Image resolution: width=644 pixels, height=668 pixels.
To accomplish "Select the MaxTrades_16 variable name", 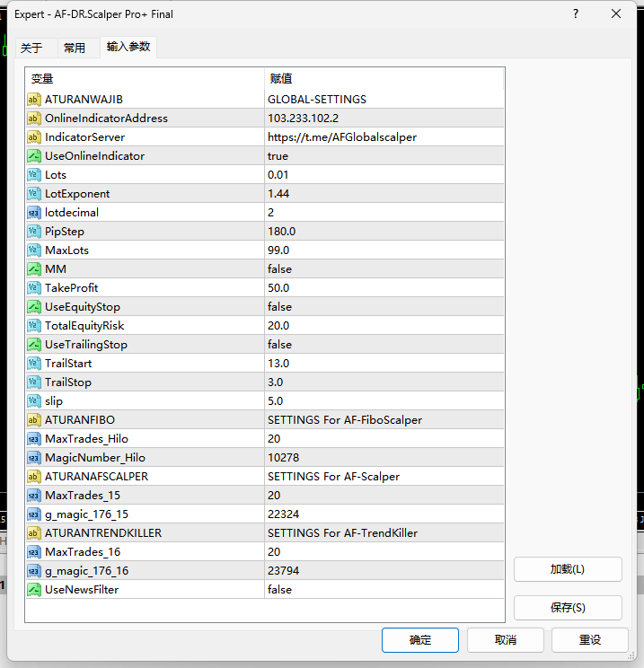I will (x=83, y=552).
